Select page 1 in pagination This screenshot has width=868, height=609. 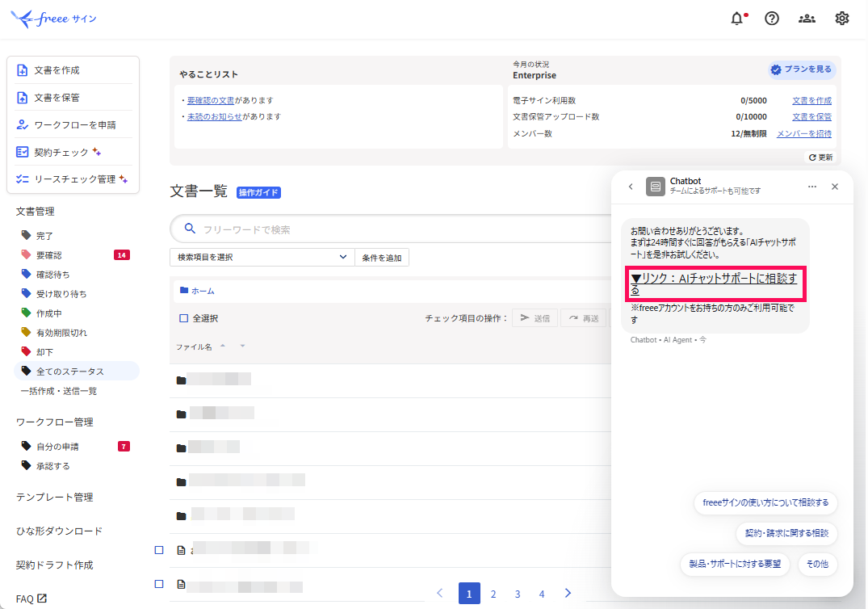[469, 594]
